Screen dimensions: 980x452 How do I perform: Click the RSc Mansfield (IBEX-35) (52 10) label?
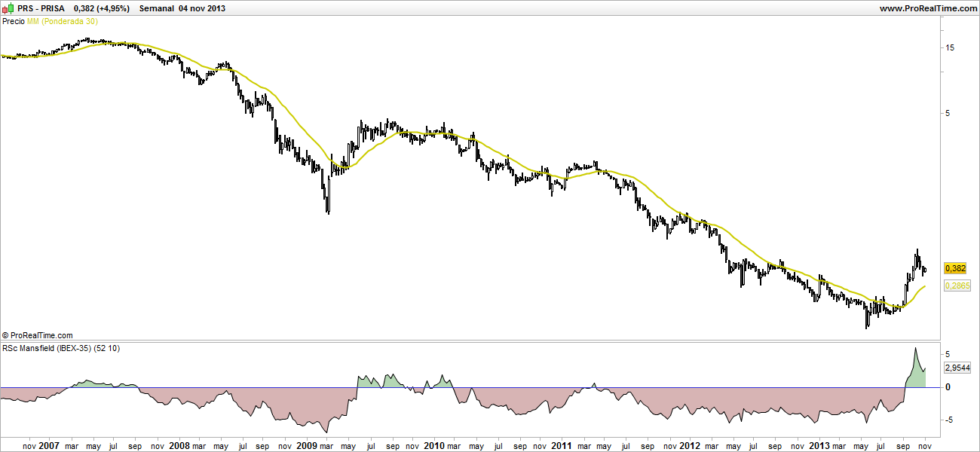click(x=61, y=348)
